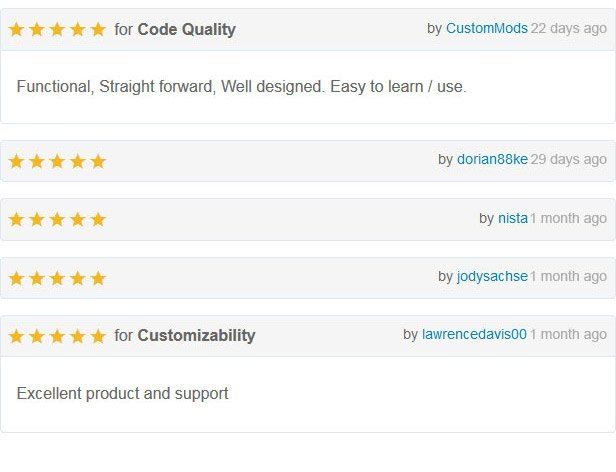This screenshot has height=472, width=616.
Task: Click the star rating in nista review
Action: pyautogui.click(x=57, y=219)
